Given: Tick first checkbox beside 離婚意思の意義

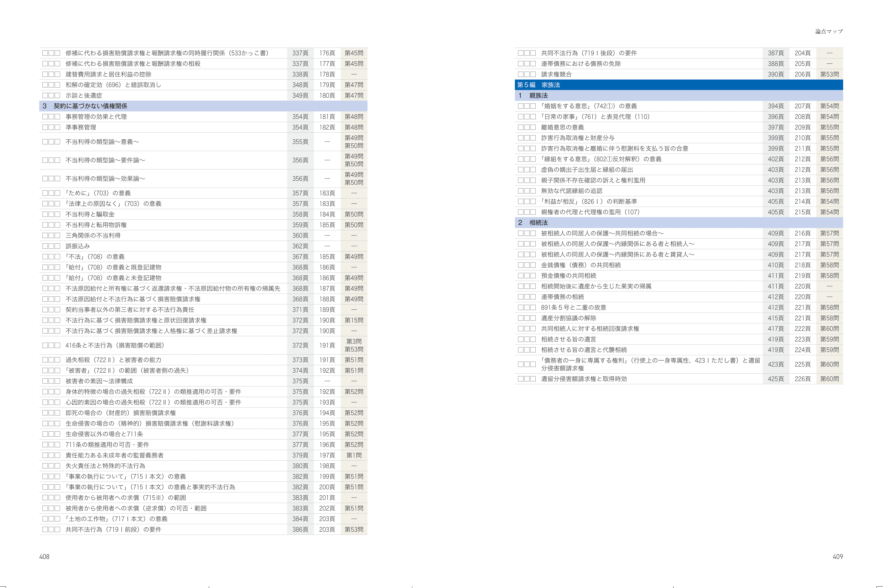Looking at the screenshot, I should coord(521,128).
